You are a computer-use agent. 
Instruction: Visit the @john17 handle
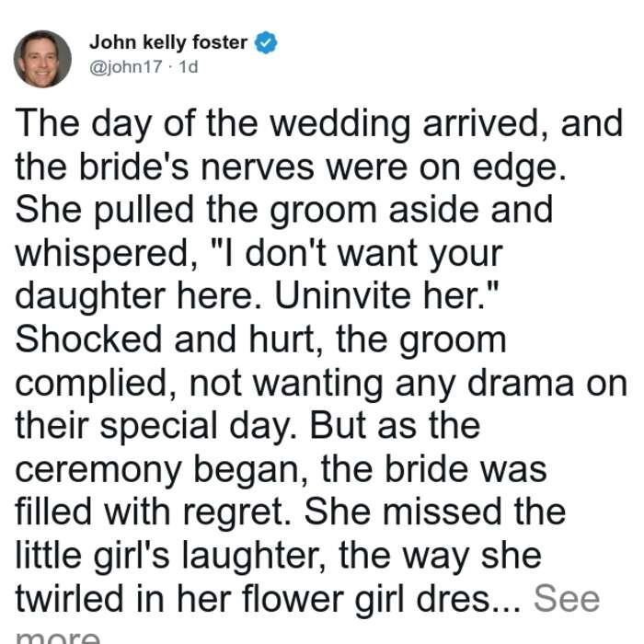126,66
